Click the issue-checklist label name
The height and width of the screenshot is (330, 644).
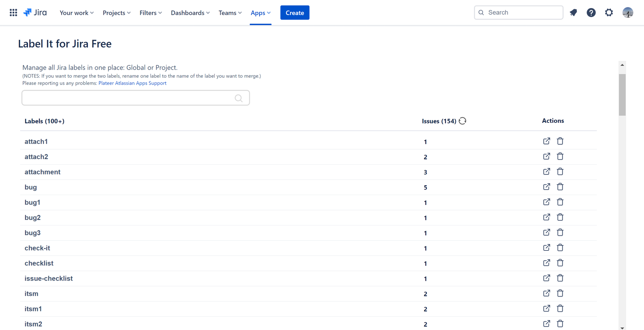(x=49, y=278)
